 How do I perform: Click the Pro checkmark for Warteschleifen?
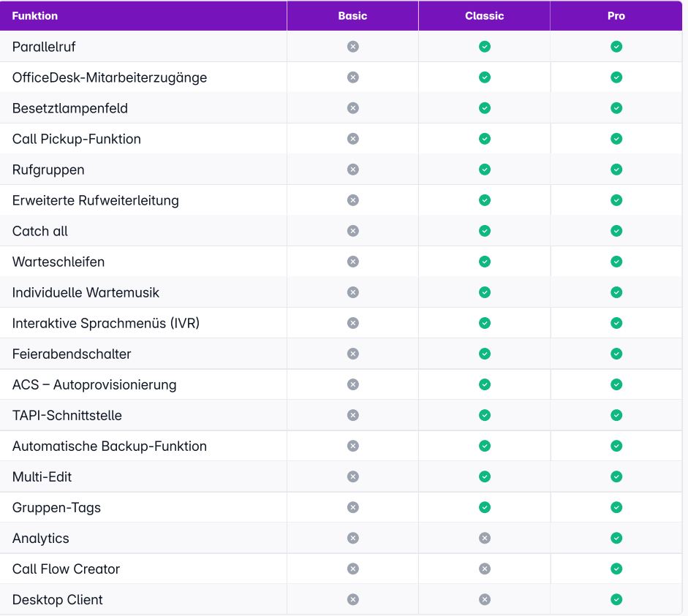(x=616, y=262)
